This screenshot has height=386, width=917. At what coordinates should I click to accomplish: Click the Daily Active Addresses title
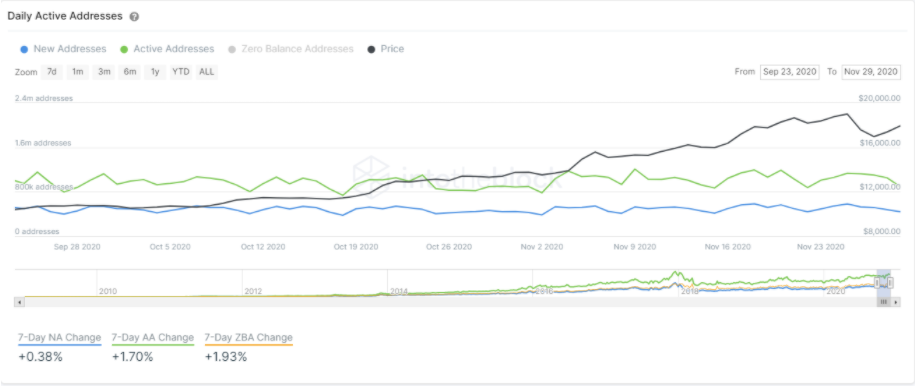point(65,16)
